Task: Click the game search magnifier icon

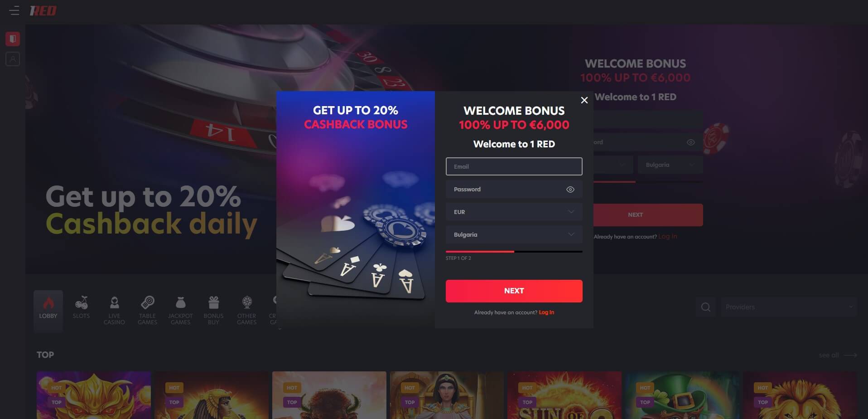Action: point(705,307)
